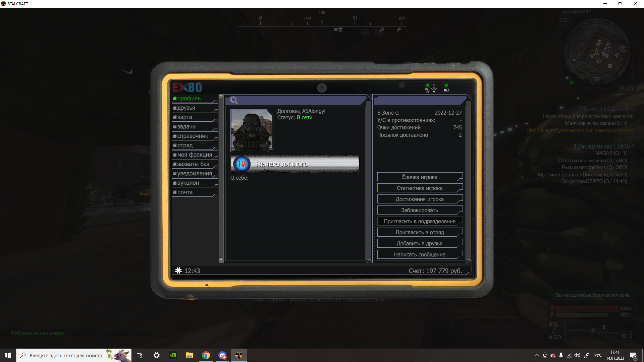Click the Заблокировать button
Screen dimensions: 644x362
[x=420, y=210]
